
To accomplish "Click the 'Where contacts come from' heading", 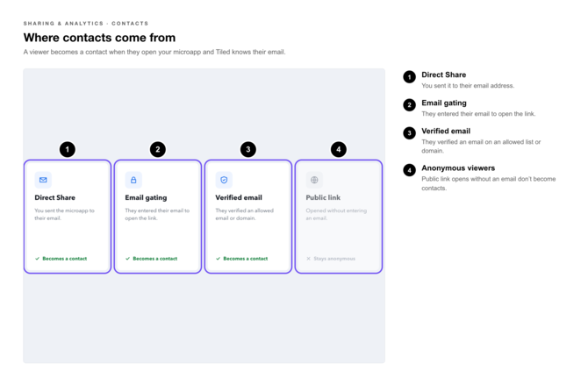I will [x=99, y=38].
